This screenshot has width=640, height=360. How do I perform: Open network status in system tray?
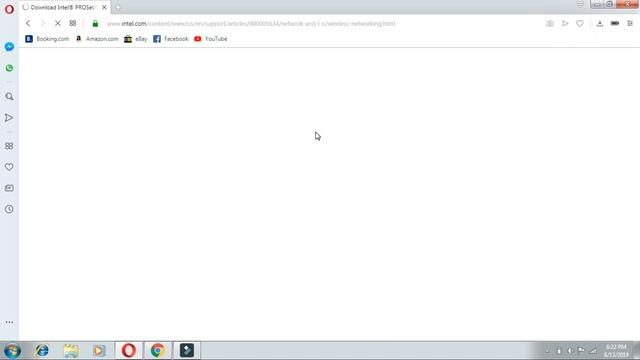593,351
